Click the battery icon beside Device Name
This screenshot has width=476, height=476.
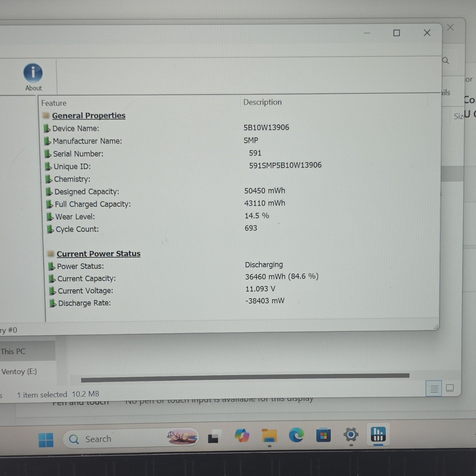47,128
